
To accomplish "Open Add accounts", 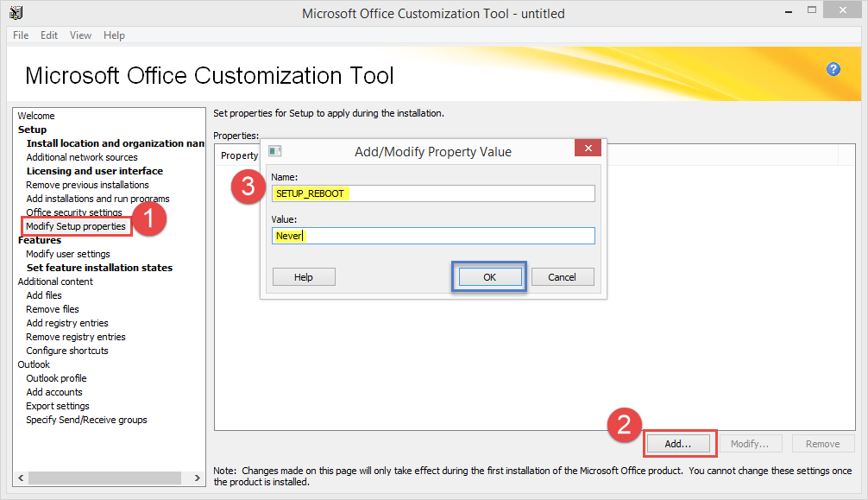I will click(x=54, y=392).
